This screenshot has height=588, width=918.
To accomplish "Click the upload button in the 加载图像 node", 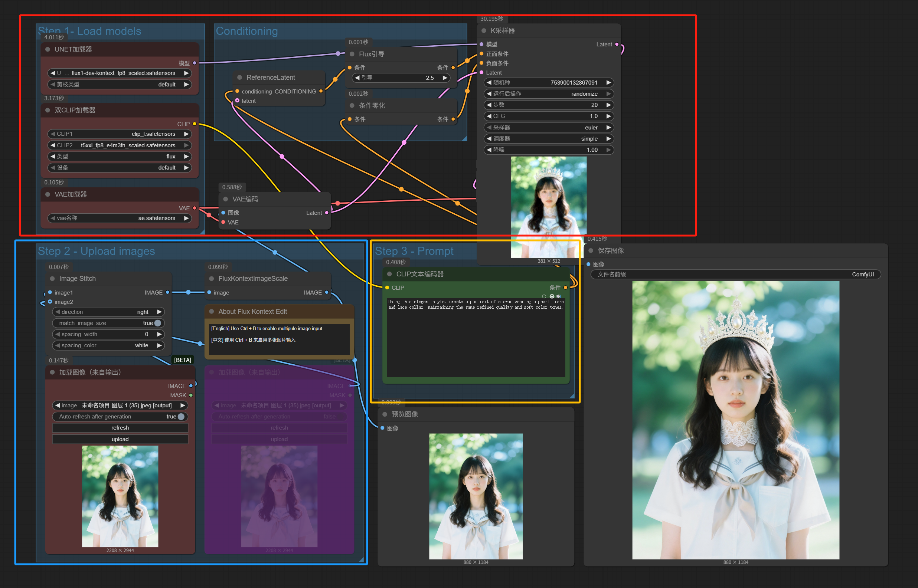I will coord(120,439).
